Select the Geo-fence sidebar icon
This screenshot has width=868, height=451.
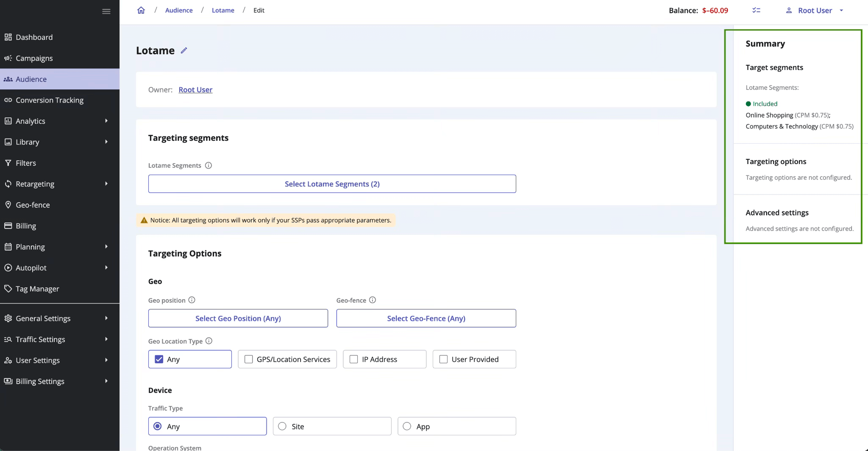8,204
